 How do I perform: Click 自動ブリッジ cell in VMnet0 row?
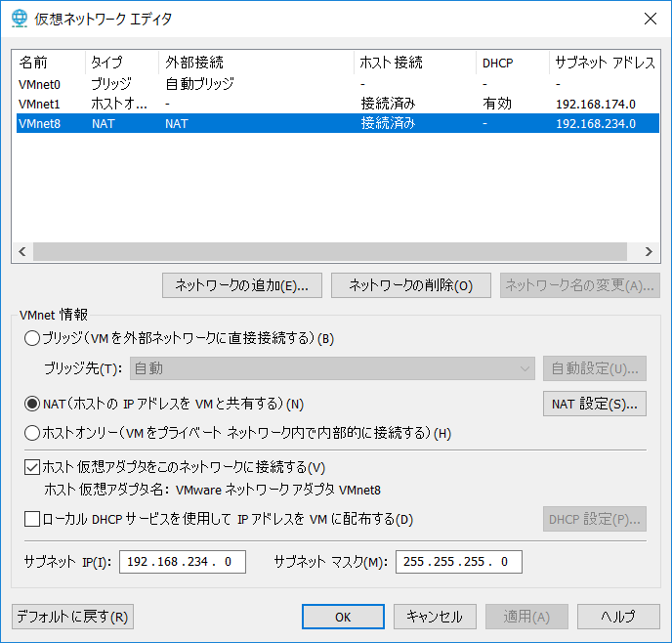(199, 84)
